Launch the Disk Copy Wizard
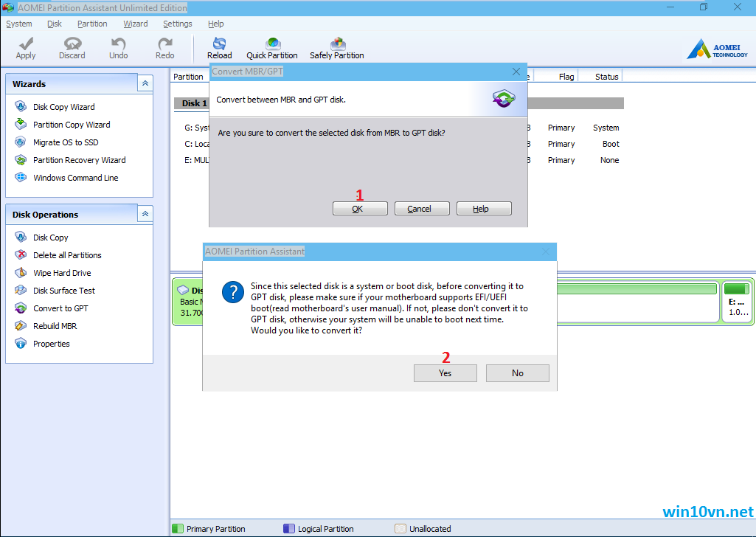The image size is (756, 537). [63, 107]
